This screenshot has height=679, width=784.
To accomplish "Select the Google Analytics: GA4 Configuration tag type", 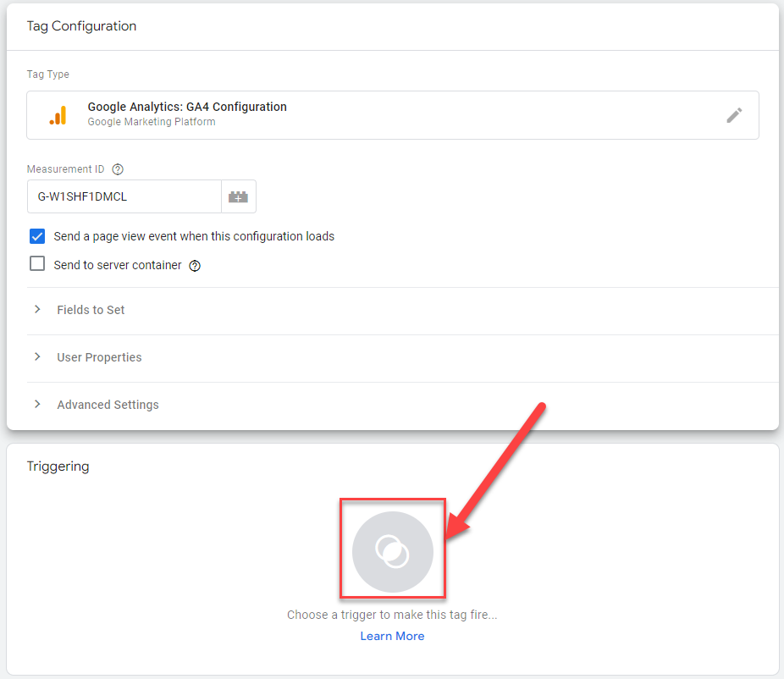I will tap(393, 115).
